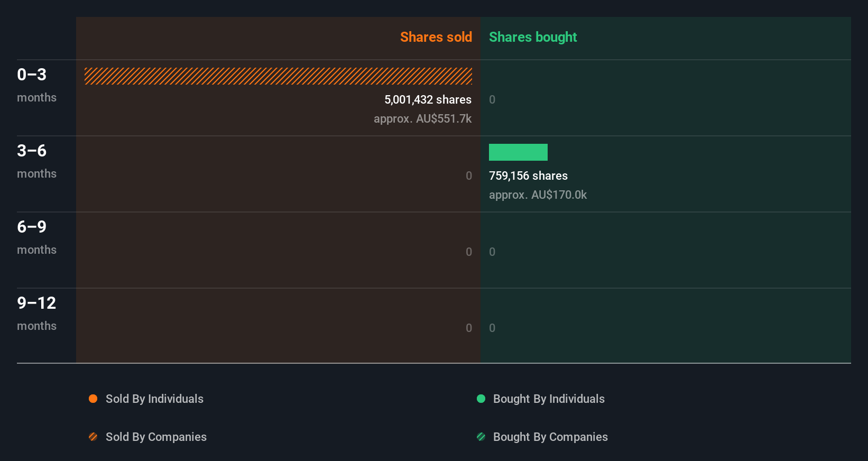Click the 5,001,432 shares value
The height and width of the screenshot is (461, 868).
(428, 99)
